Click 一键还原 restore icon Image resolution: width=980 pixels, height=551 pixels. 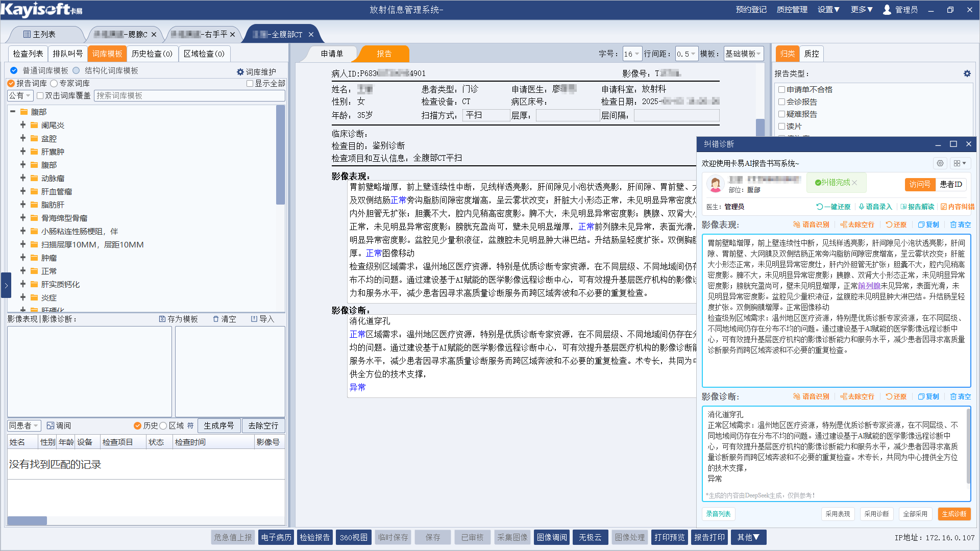(x=819, y=207)
